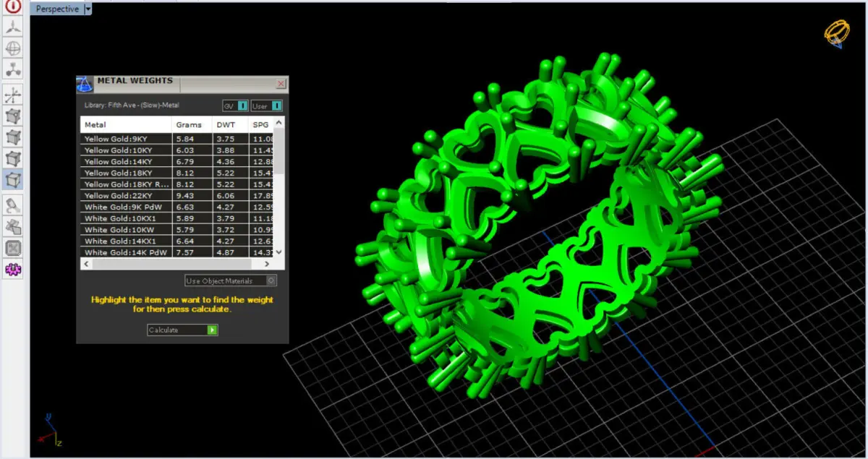Sort by the SPG column header
Screen dimensions: 868x459
click(x=261, y=125)
